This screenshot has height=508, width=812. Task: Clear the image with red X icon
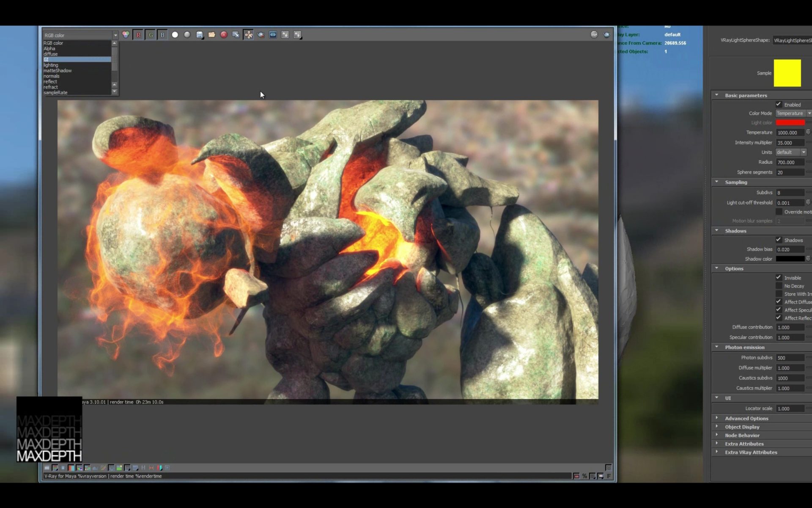pyautogui.click(x=224, y=35)
